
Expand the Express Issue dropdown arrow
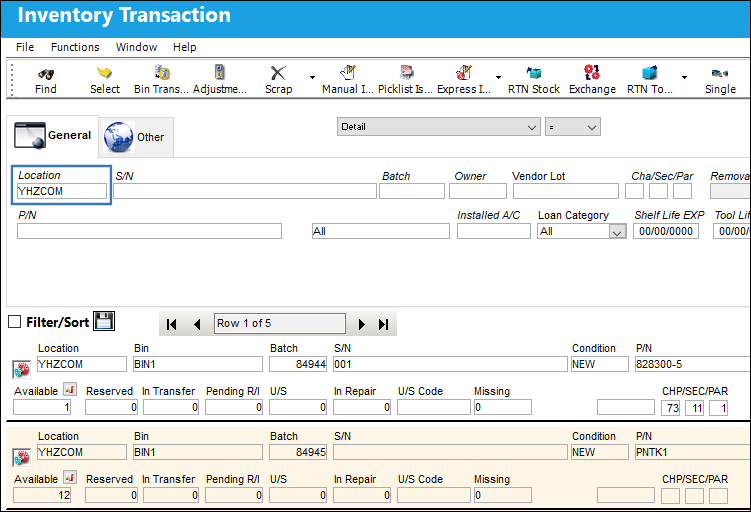498,77
